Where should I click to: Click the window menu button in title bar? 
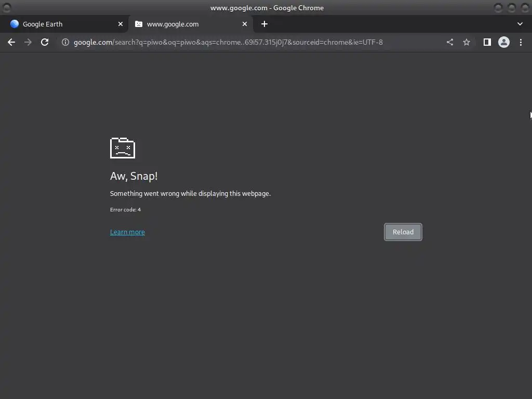tap(7, 7)
